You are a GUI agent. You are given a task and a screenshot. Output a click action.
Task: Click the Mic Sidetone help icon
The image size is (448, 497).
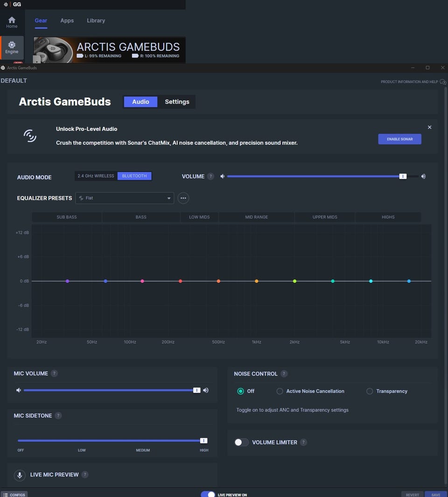58,416
